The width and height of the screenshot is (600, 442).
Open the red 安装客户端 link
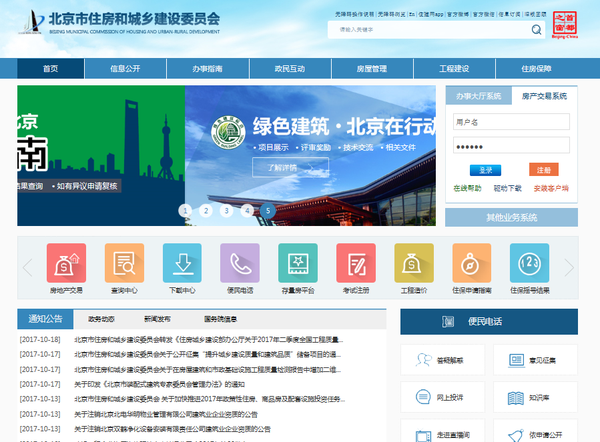coord(551,188)
